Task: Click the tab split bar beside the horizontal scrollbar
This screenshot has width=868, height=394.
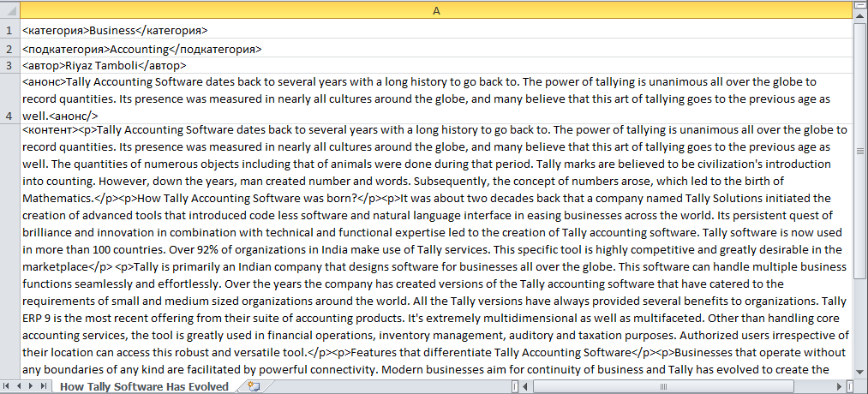Action: click(x=515, y=385)
